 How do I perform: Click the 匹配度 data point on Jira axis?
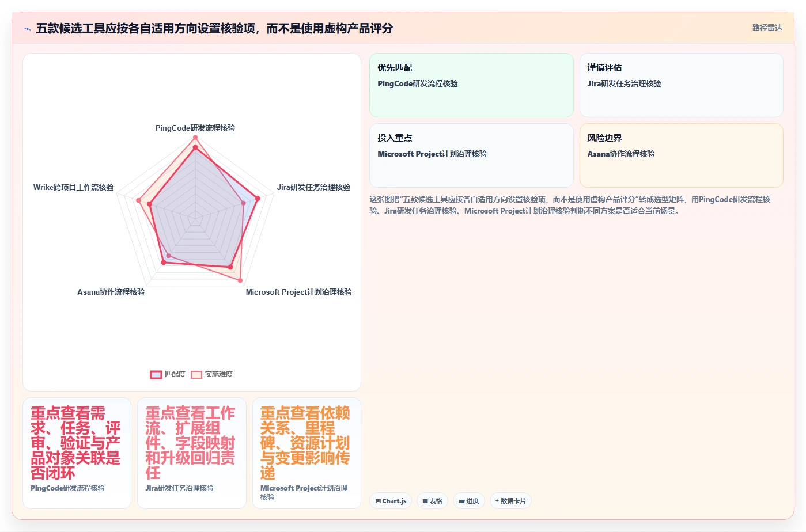pyautogui.click(x=258, y=199)
